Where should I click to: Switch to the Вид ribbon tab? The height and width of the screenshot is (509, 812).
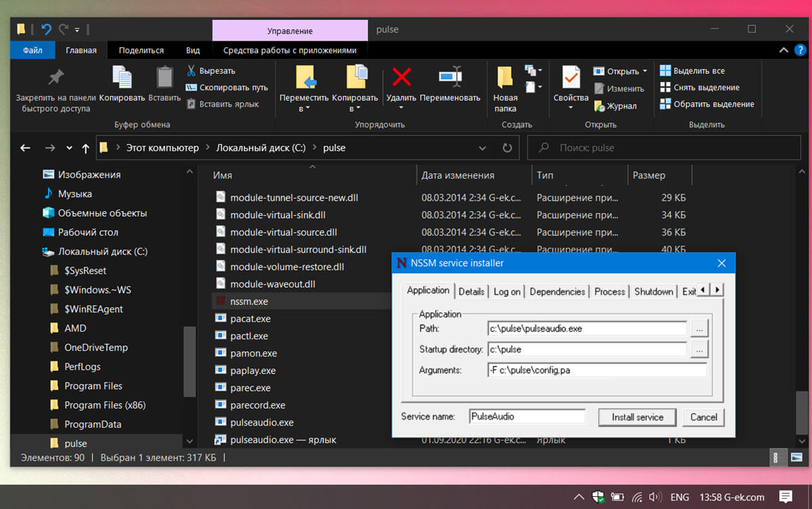[193, 50]
